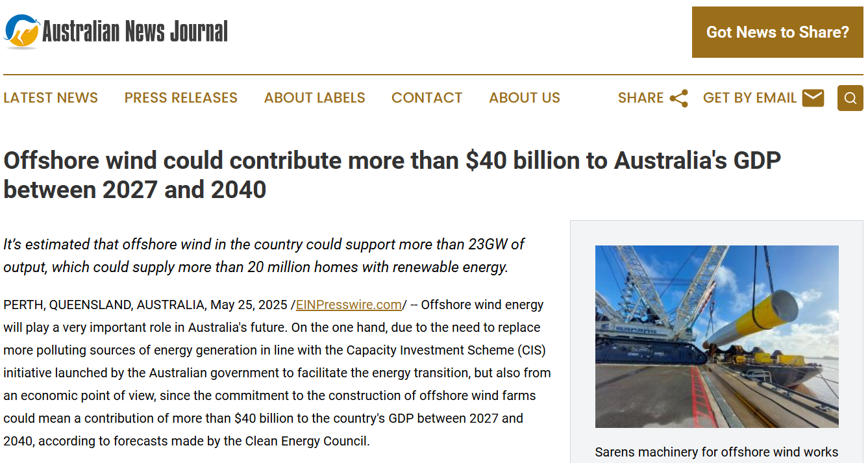Click the kangaroo logo icon
The width and height of the screenshot is (868, 463).
[x=23, y=31]
